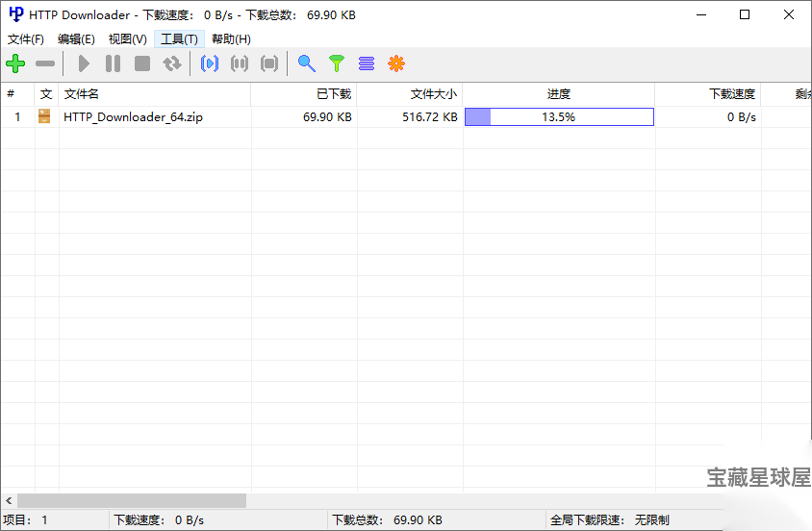
Task: Click the 下载速度: 0 B/s status bar entry
Action: coord(218,520)
